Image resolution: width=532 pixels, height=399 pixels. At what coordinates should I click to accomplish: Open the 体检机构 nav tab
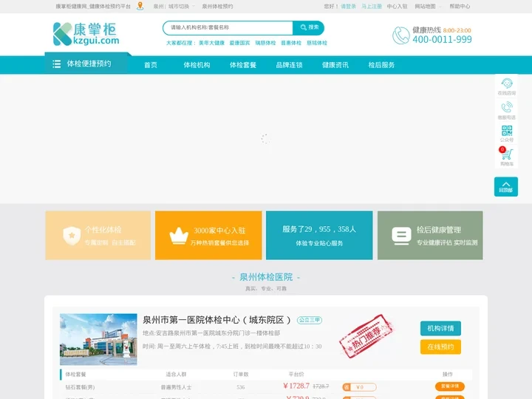point(197,65)
